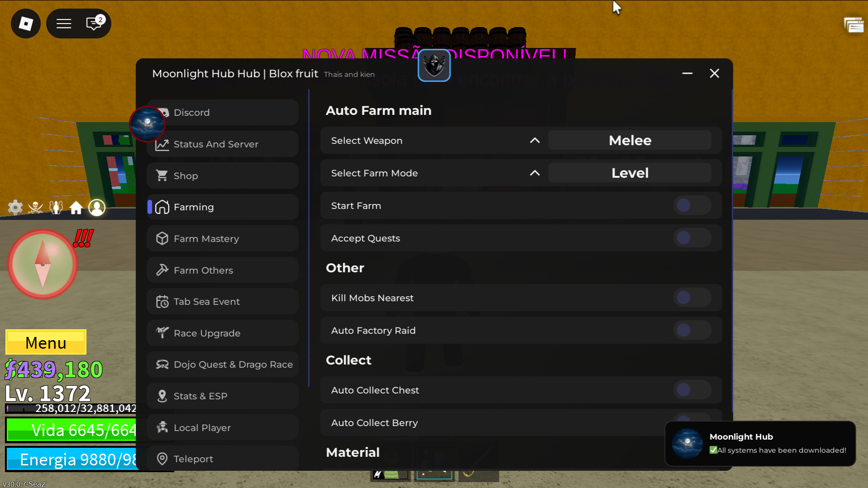This screenshot has width=868, height=488.
Task: Open the chat messages icon
Action: (94, 24)
